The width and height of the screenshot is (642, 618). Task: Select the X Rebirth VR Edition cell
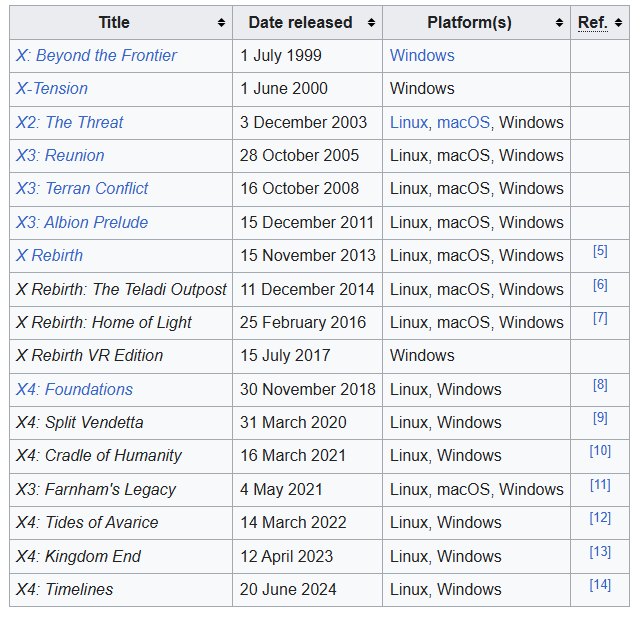(x=121, y=356)
